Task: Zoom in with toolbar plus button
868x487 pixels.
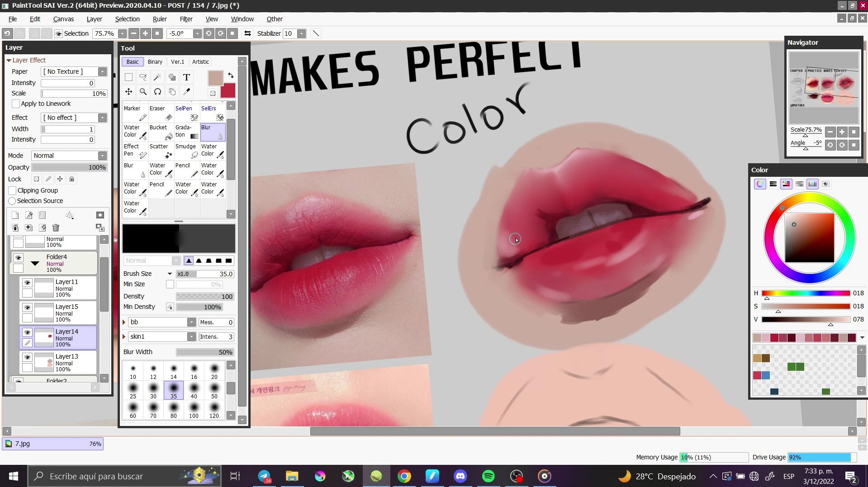Action: (145, 33)
